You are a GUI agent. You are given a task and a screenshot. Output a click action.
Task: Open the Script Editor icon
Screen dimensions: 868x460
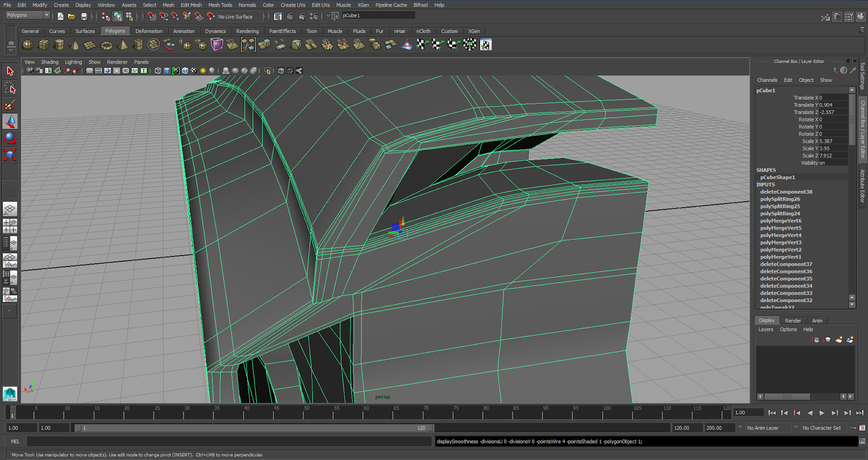point(862,442)
